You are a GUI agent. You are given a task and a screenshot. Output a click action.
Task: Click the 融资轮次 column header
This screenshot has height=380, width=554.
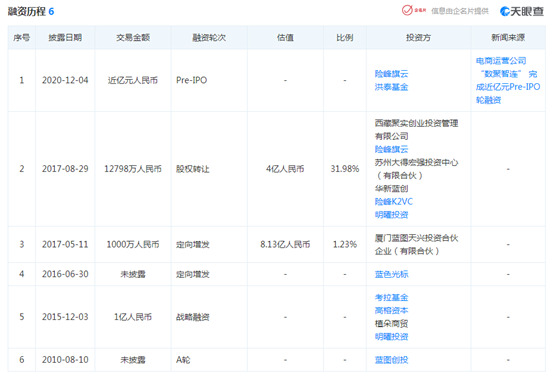pos(209,37)
